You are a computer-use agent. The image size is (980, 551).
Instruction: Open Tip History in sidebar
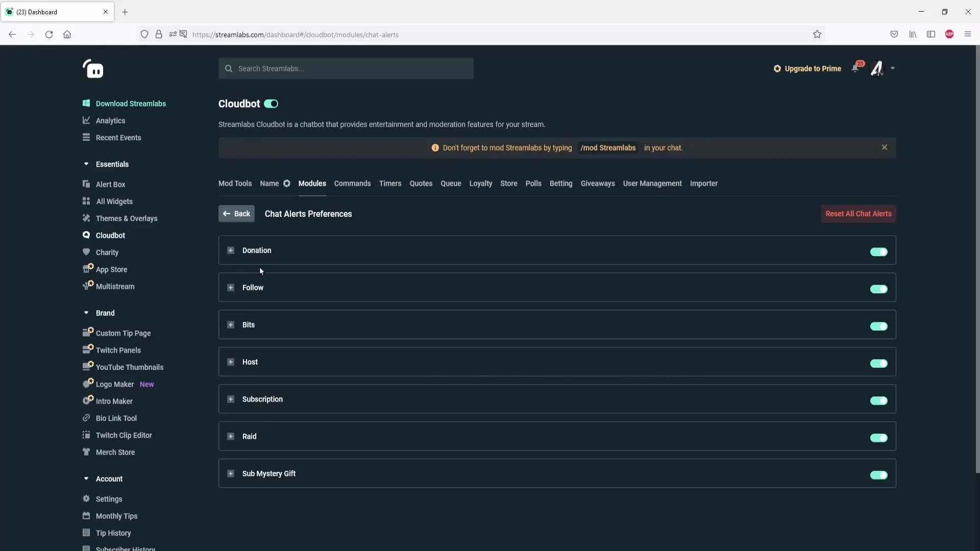113,533
